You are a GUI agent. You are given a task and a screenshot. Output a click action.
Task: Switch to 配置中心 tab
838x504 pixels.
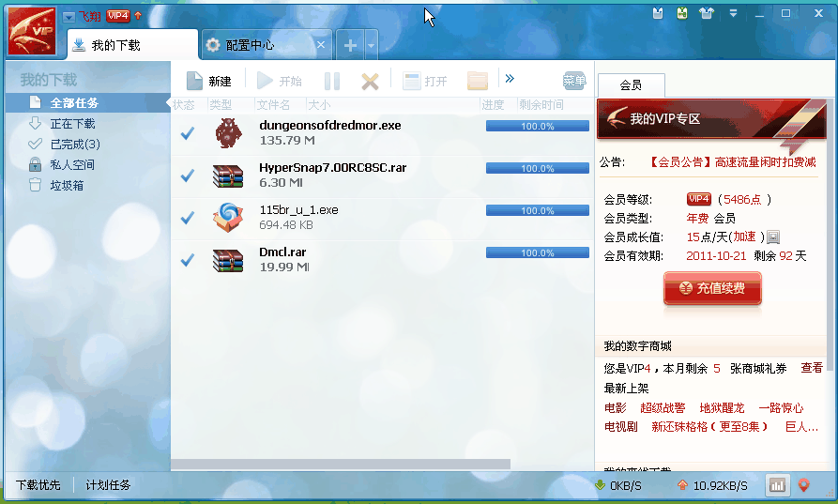coord(267,45)
